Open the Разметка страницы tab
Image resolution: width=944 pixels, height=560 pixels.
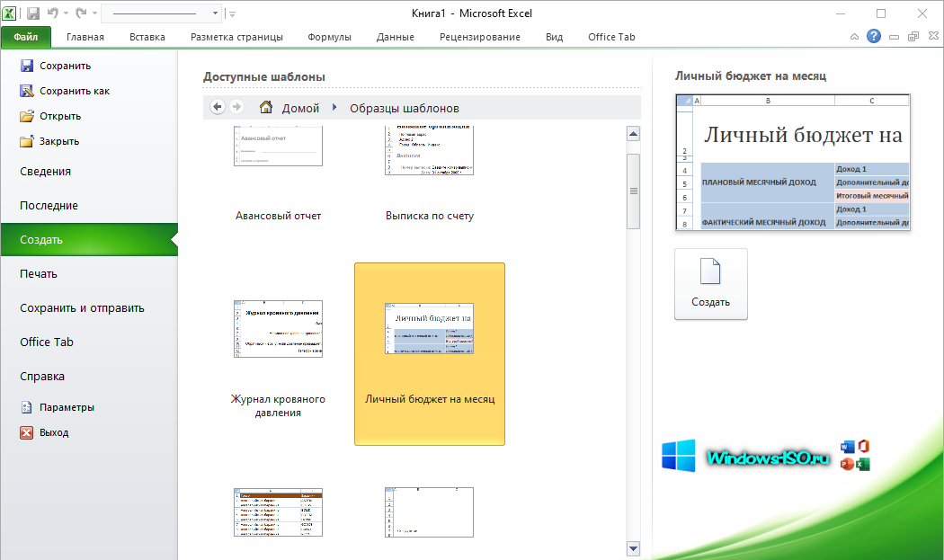(x=236, y=37)
